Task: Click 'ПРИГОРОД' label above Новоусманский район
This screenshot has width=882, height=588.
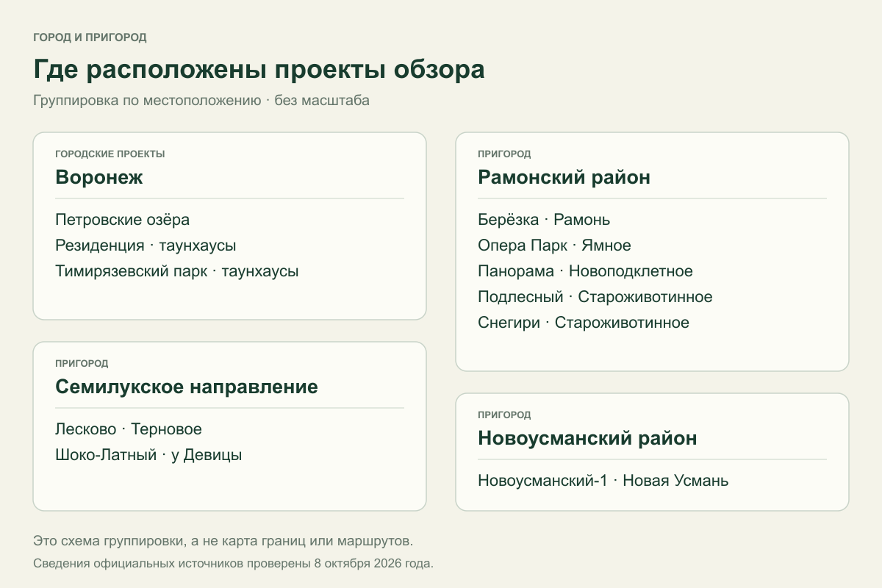Action: point(504,415)
